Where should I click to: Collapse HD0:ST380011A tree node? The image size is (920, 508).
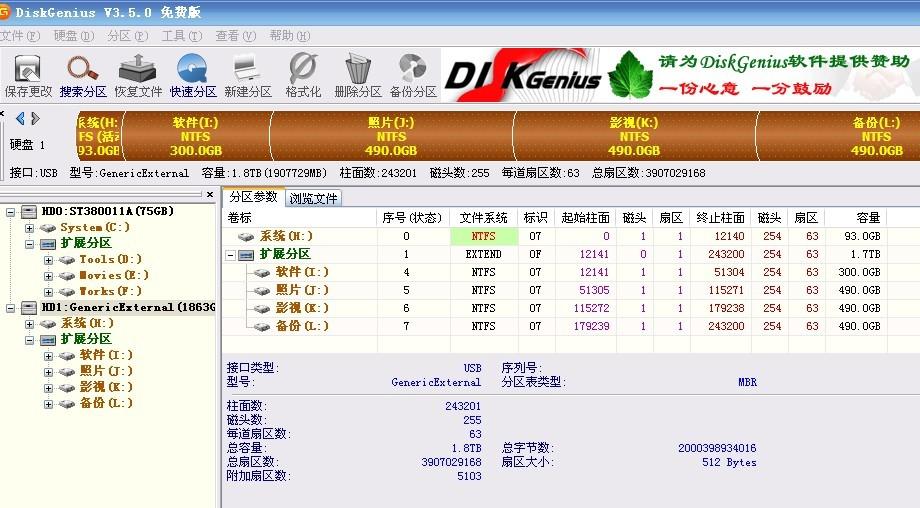(11, 212)
